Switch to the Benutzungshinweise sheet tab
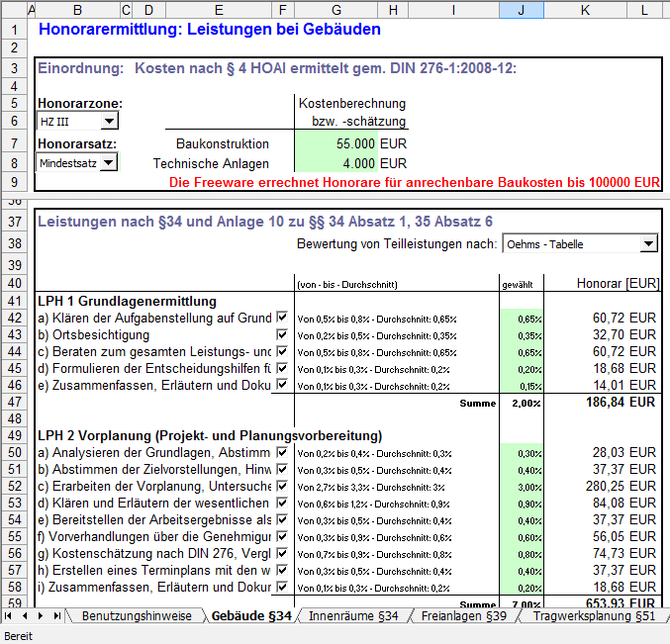This screenshot has width=670, height=644. (137, 616)
